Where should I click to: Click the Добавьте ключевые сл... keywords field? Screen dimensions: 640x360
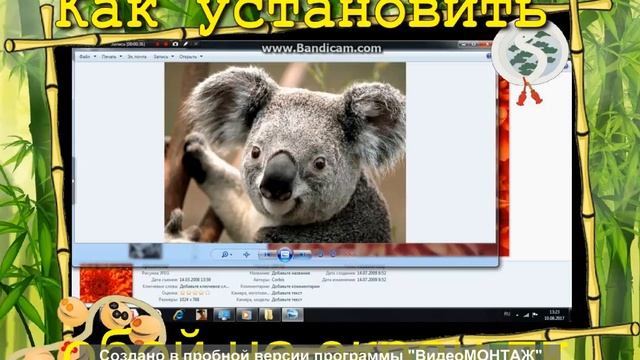[204, 287]
